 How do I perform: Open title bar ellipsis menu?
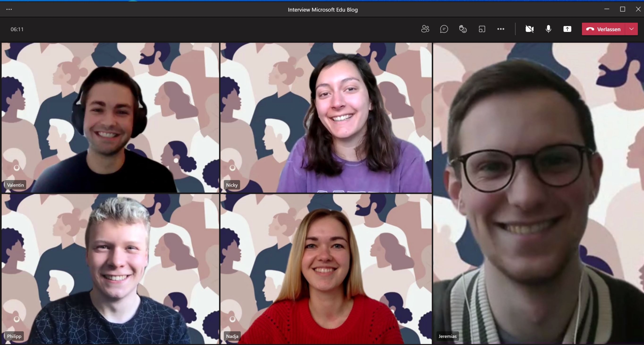9,10
